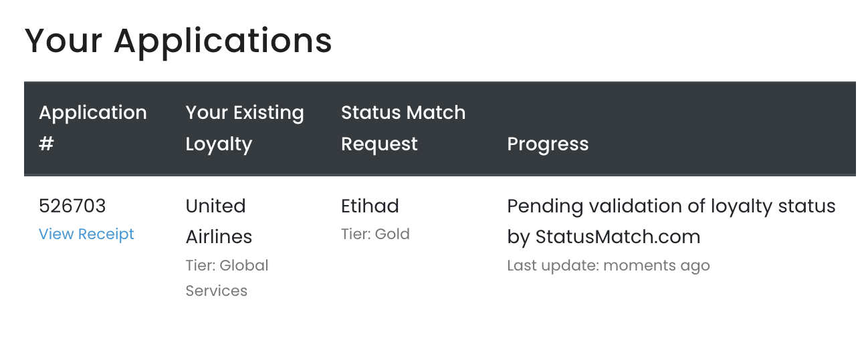Click application number 526703
The height and width of the screenshot is (350, 868).
pos(72,206)
